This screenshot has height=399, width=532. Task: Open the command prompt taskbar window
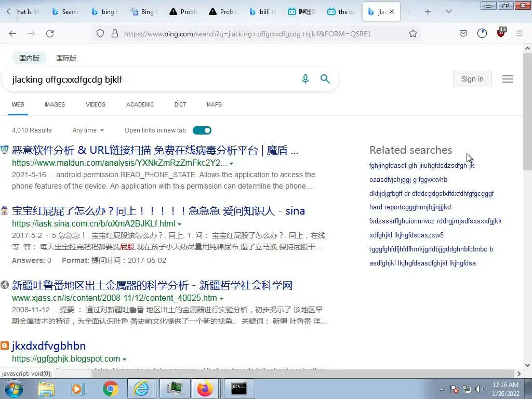click(239, 389)
